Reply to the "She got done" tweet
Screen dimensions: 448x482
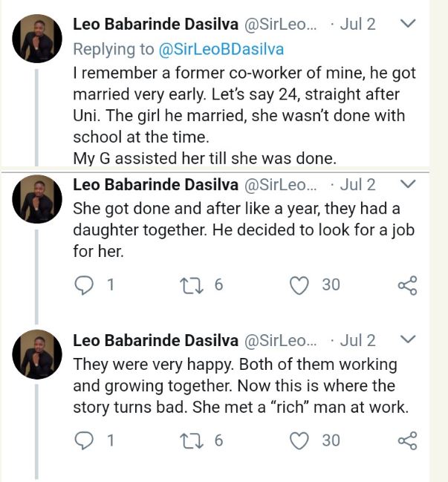[86, 284]
